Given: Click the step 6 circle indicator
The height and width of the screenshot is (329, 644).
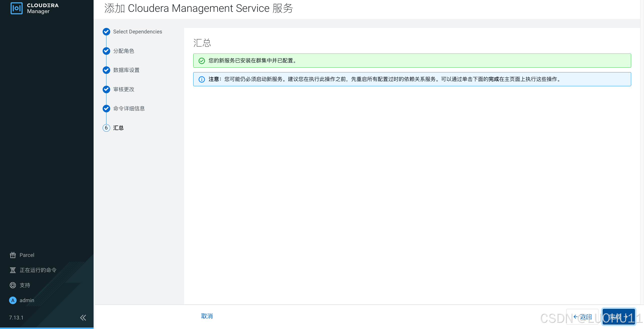Looking at the screenshot, I should 106,128.
